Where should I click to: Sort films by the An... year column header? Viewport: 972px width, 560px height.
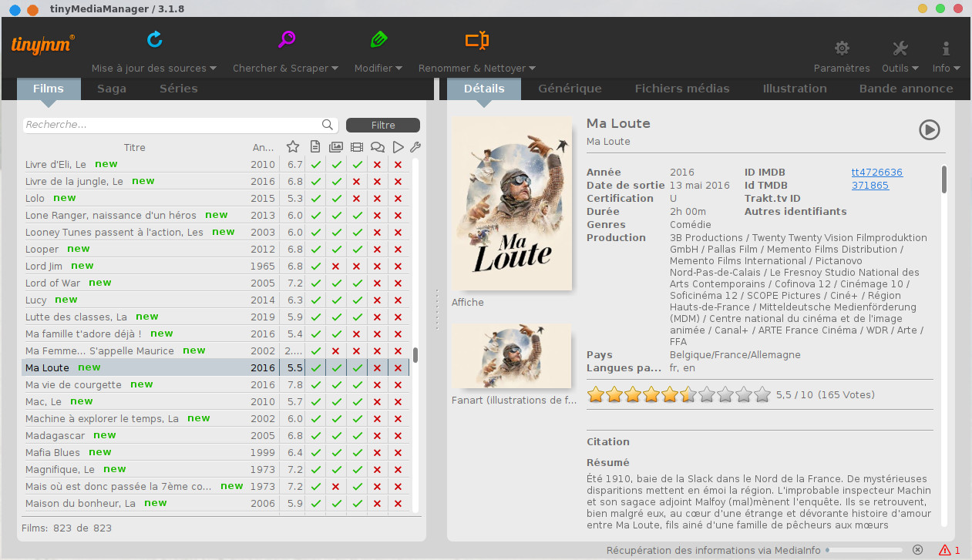pos(264,147)
